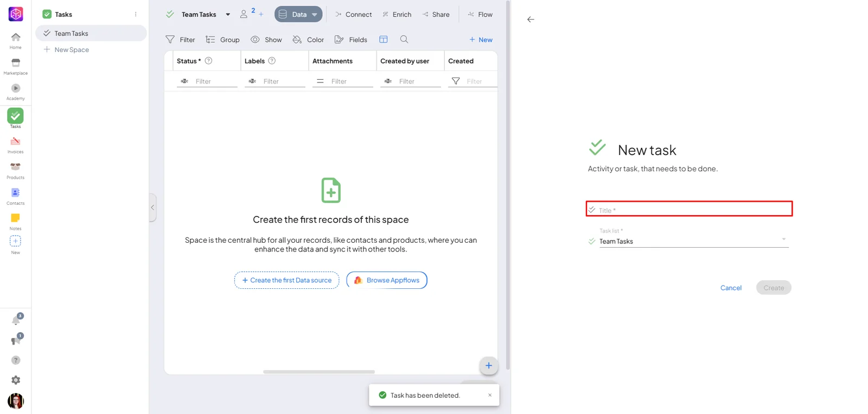Open the Invoices app icon
The image size is (868, 414).
(x=15, y=145)
